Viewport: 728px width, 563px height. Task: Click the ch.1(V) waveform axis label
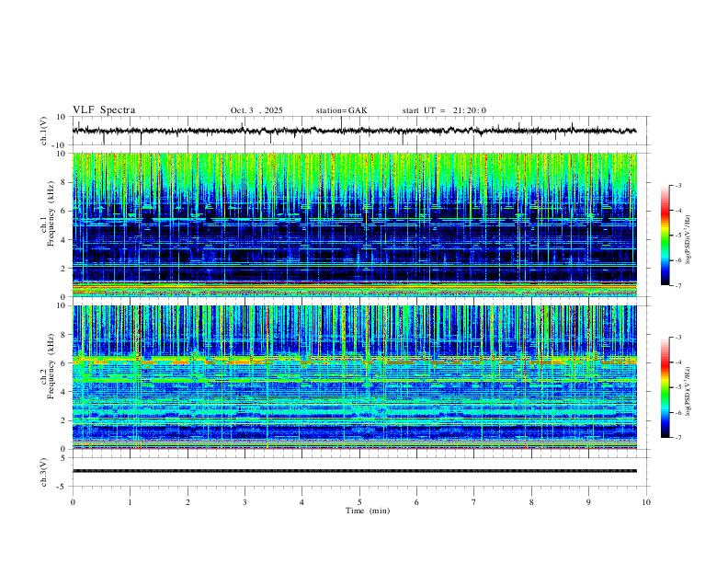(44, 131)
